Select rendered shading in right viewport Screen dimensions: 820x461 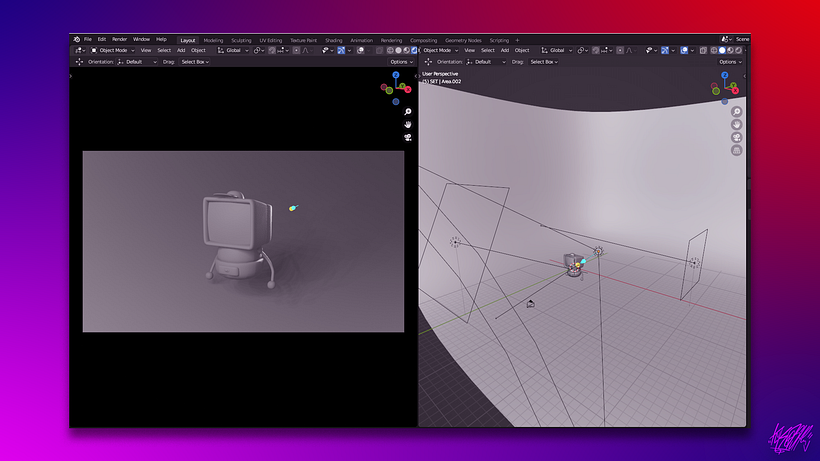(x=738, y=50)
